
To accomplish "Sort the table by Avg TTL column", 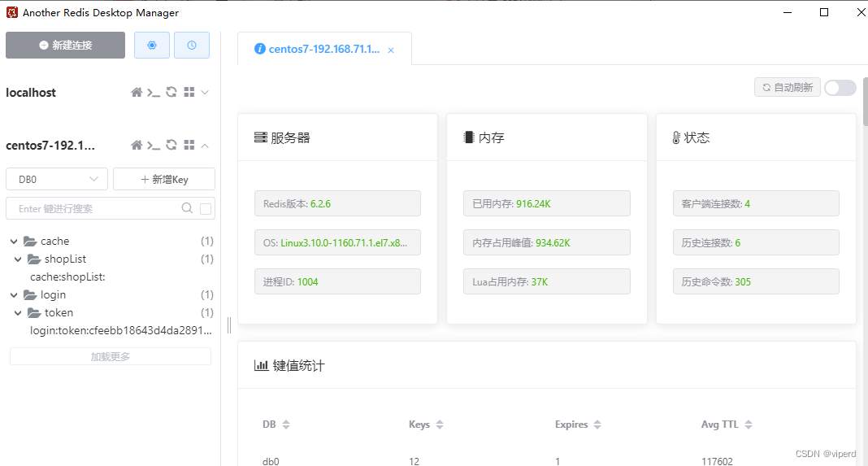I will (x=749, y=425).
